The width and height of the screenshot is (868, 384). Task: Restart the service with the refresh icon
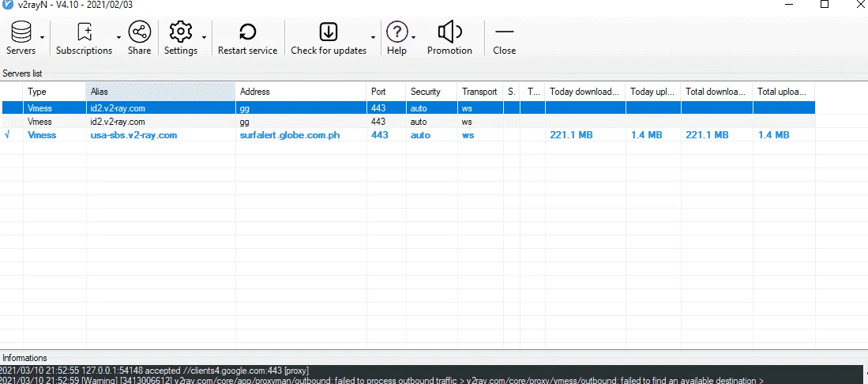(247, 32)
